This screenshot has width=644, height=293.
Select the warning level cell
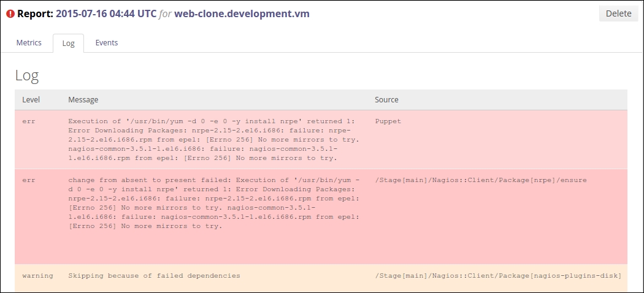[37, 276]
